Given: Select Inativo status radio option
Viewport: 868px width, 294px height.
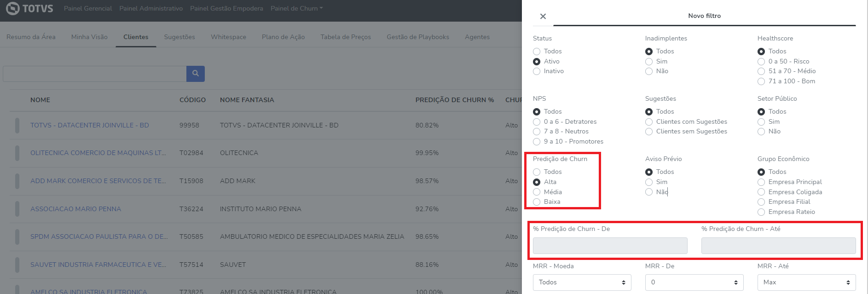Looking at the screenshot, I should (537, 71).
